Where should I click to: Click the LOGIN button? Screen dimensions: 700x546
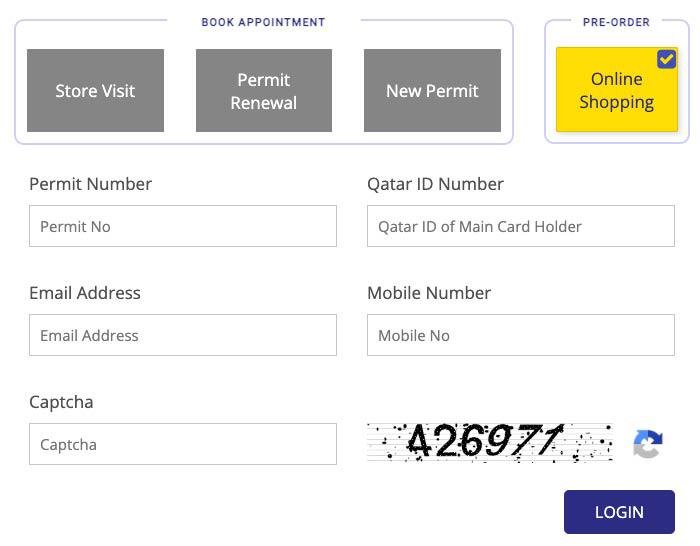(x=619, y=512)
